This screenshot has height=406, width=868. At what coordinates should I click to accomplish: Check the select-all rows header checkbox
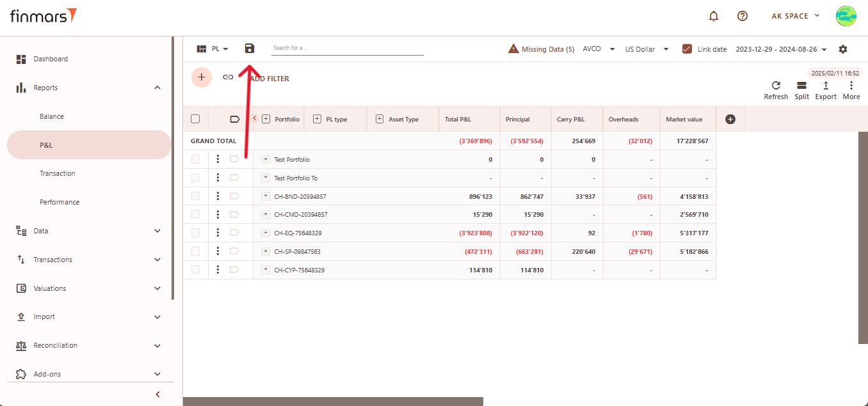pyautogui.click(x=195, y=119)
